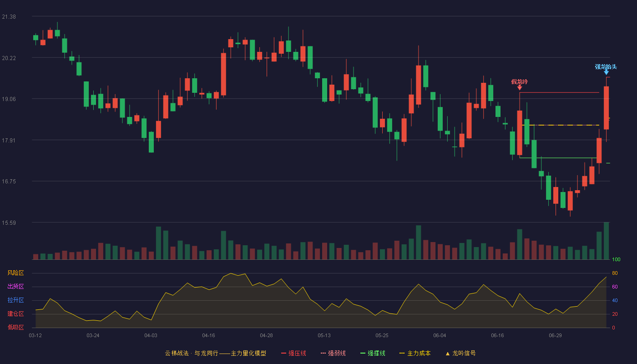Click the magenta 60 indicator axis value
Image resolution: width=637 pixels, height=364 pixels.
click(x=615, y=287)
